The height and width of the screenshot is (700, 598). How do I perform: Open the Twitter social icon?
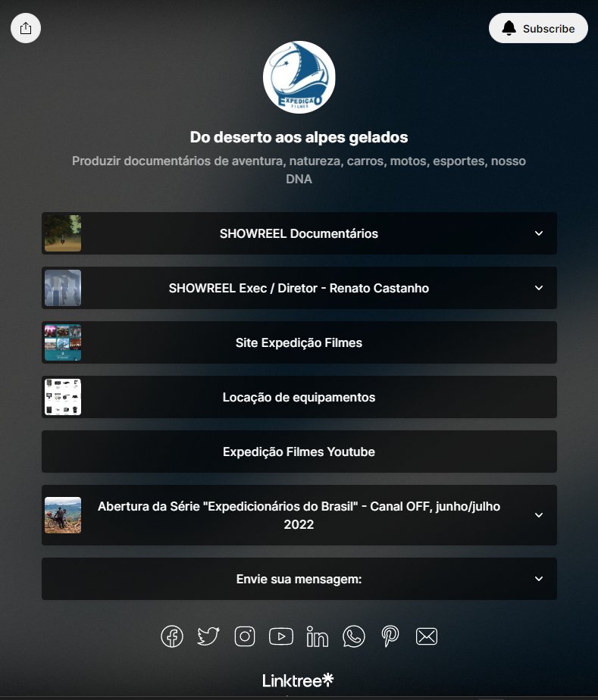point(208,636)
